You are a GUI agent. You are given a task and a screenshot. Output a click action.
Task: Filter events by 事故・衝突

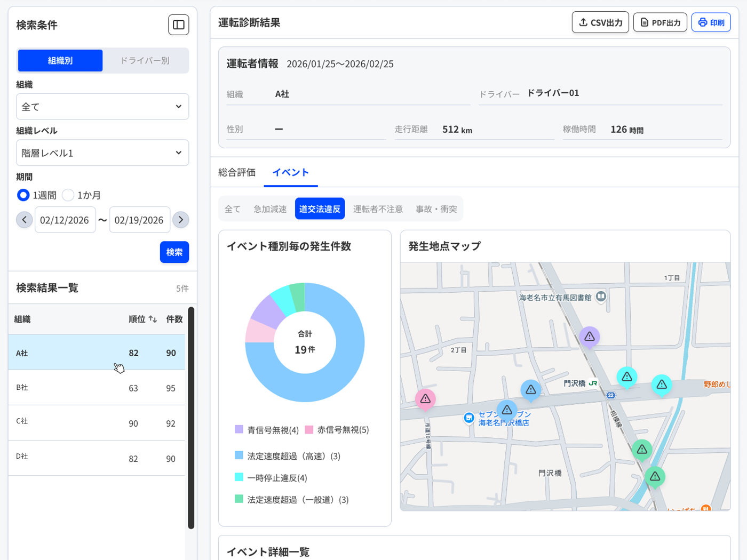(436, 209)
